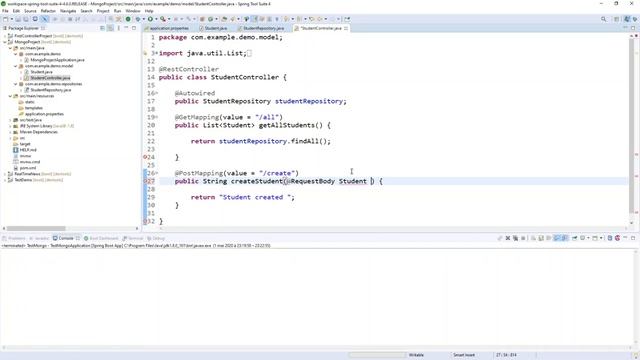Screen dimensions: 640x360
Task: Select the Debug tab in bottom panel
Action: [x=156, y=238]
